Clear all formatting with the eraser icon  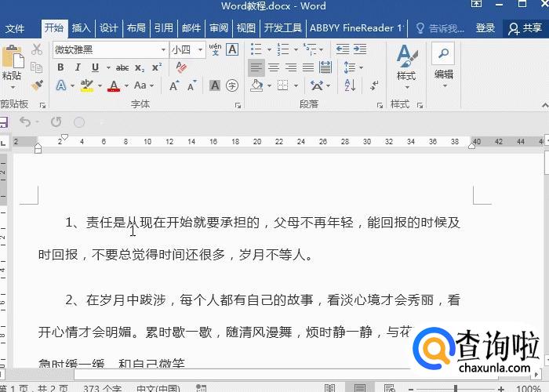click(x=180, y=67)
